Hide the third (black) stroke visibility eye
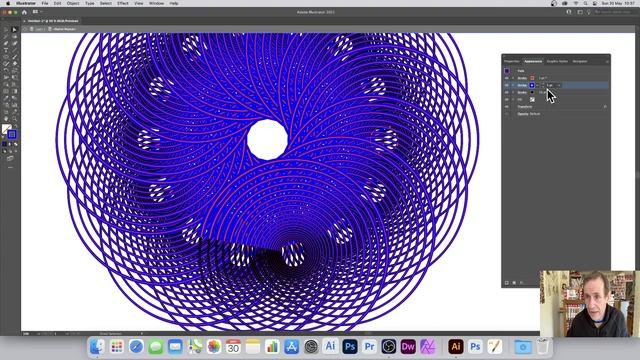The height and width of the screenshot is (360, 640). 507,92
